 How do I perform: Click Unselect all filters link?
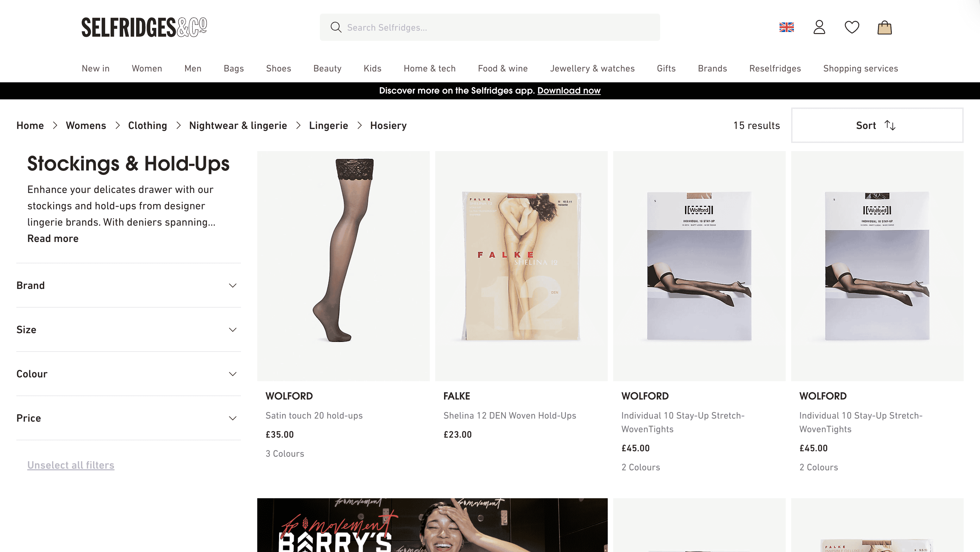(71, 465)
